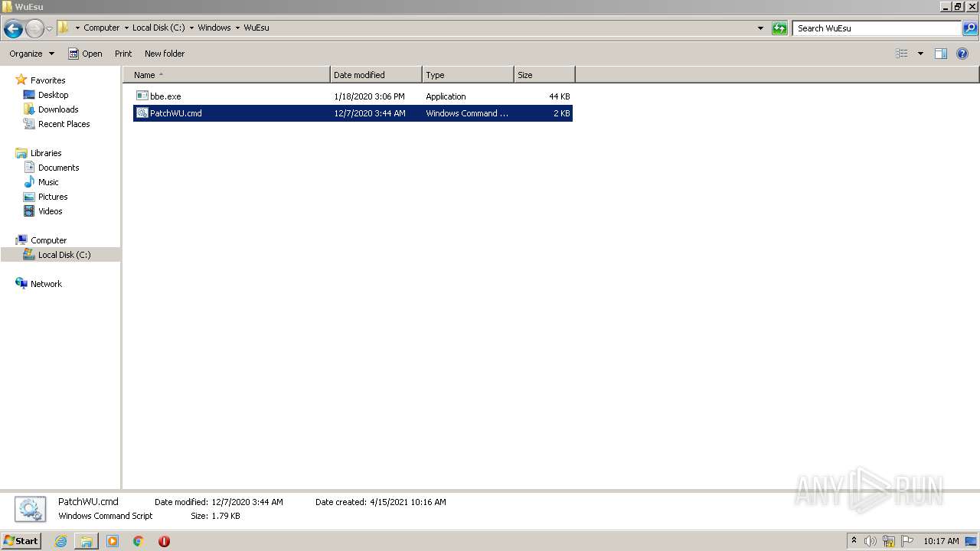Image resolution: width=980 pixels, height=551 pixels.
Task: Click the Forward navigation arrow
Action: tap(34, 28)
